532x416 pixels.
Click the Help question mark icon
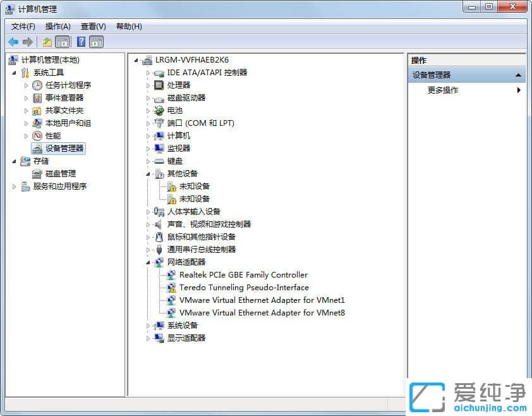click(x=80, y=42)
